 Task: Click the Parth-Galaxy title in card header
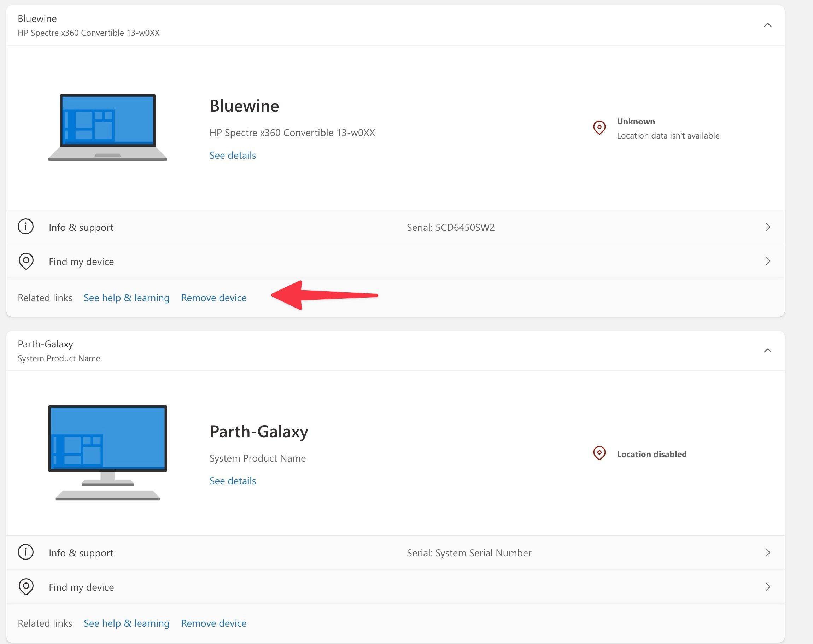[46, 344]
